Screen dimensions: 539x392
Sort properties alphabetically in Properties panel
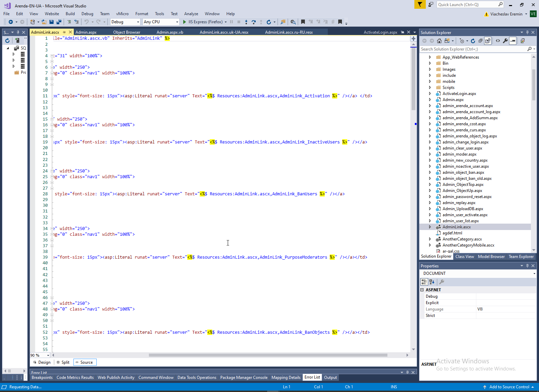tap(432, 282)
